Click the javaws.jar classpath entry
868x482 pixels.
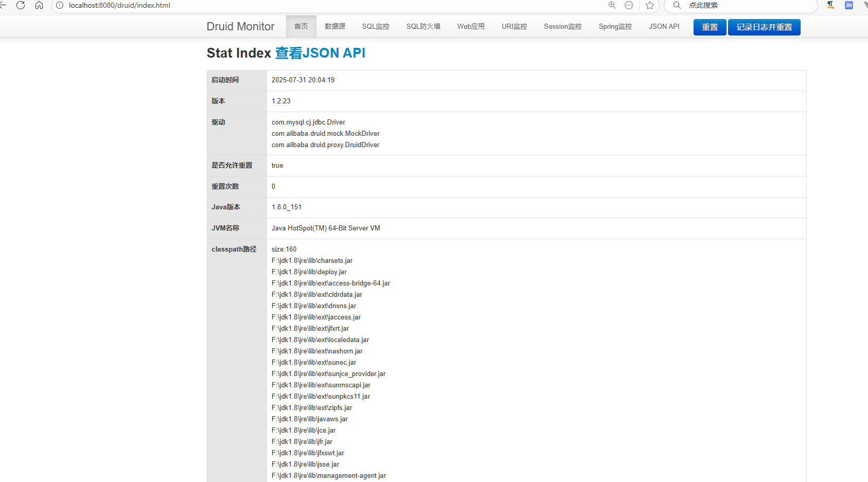tap(310, 419)
